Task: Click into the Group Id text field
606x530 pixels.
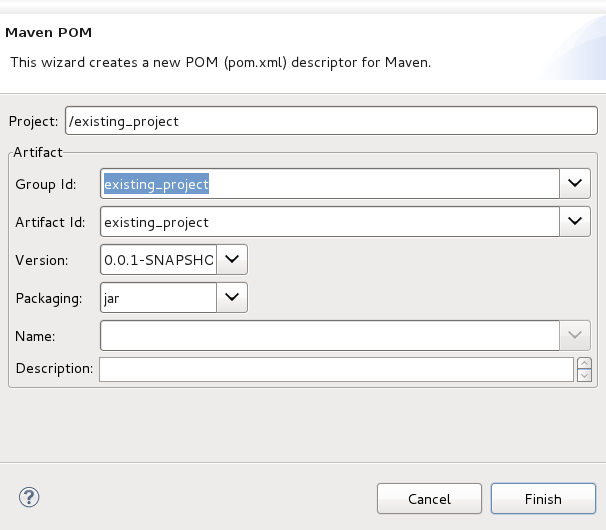Action: pos(330,184)
